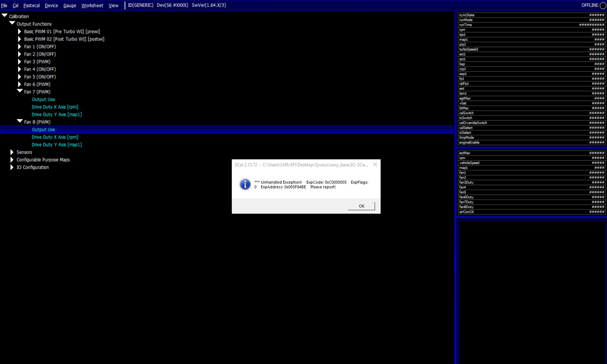607x364 pixels.
Task: Collapse the Calibration tree root
Action: (x=5, y=16)
